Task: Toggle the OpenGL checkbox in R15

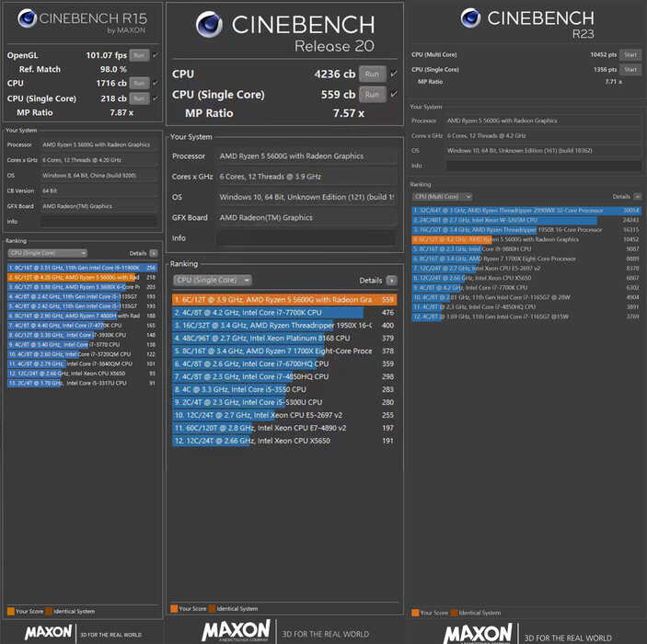Action: coord(156,55)
